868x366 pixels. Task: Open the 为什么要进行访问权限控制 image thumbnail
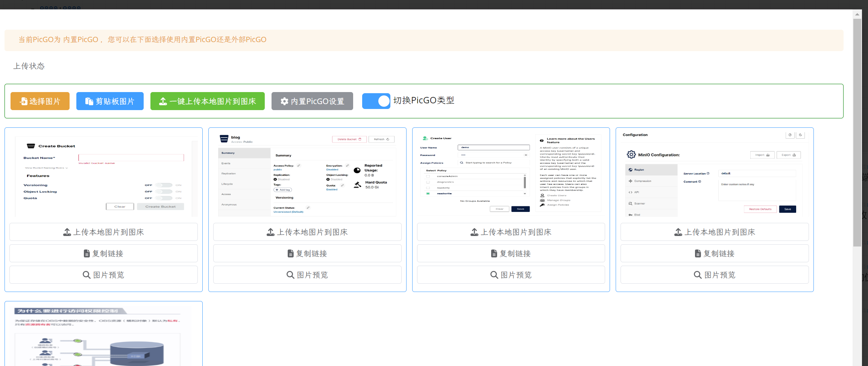click(x=103, y=336)
